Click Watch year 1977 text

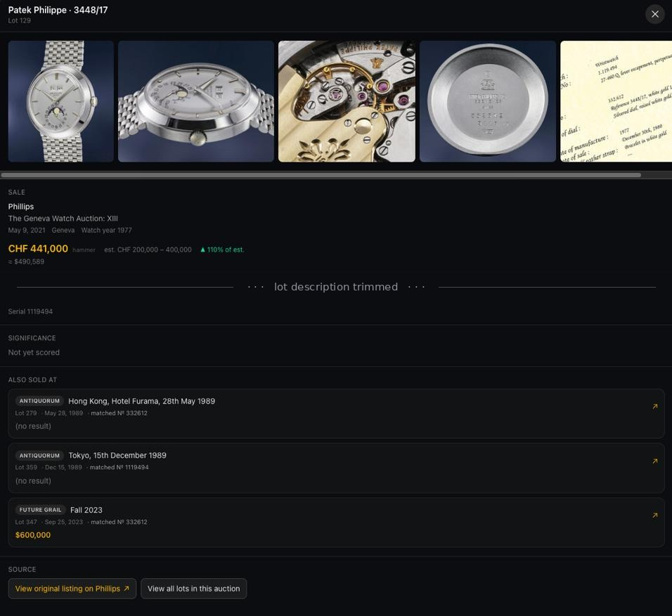pos(107,230)
